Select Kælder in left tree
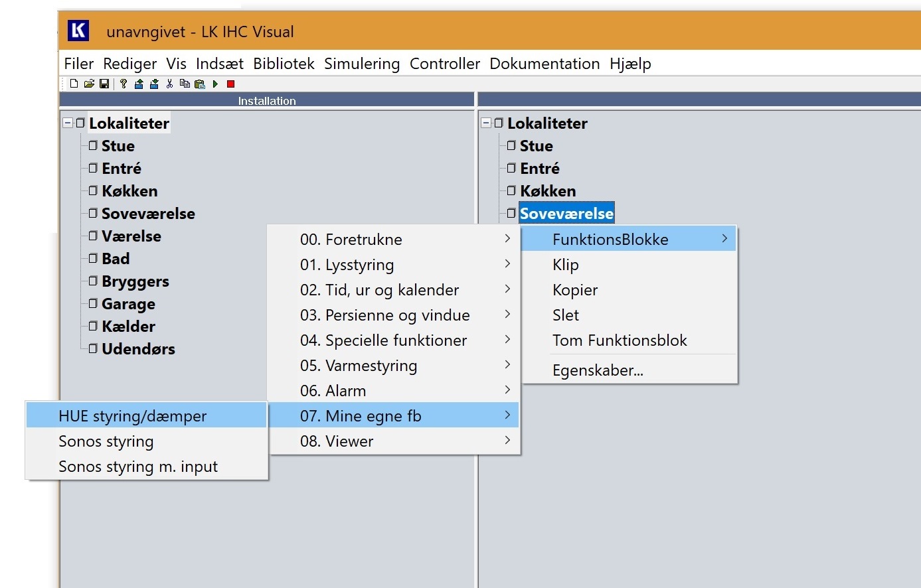Screen dimensions: 921x588 click(128, 327)
